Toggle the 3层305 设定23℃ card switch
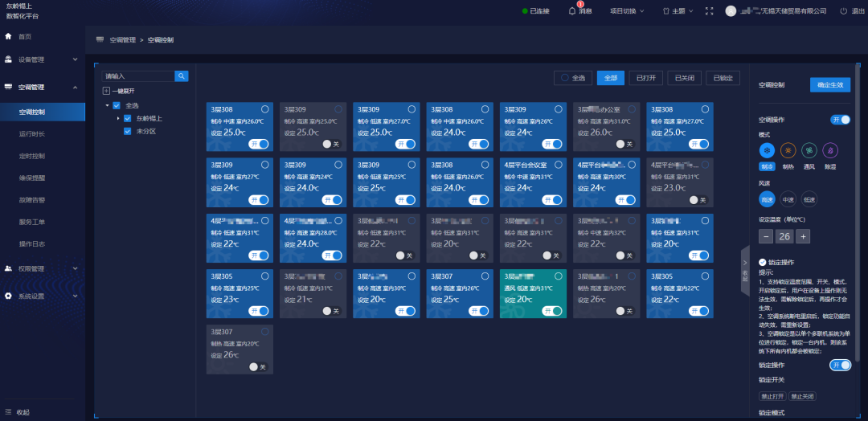Image resolution: width=868 pixels, height=421 pixels. click(259, 311)
